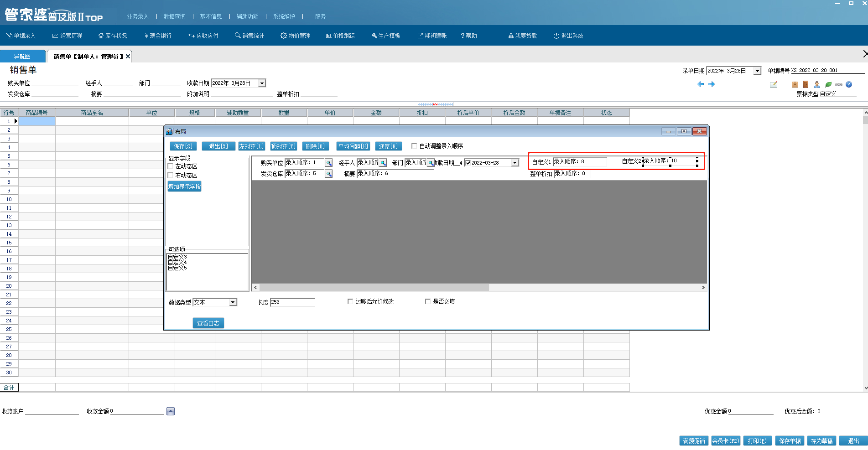Open 单据录入 toolbar item
868x450 pixels.
21,36
